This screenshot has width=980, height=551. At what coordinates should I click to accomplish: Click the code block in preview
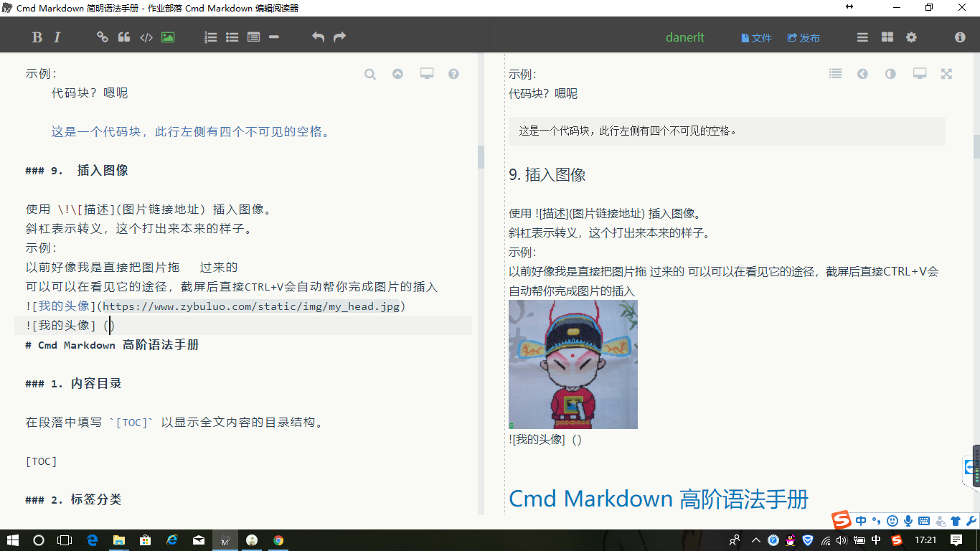coord(727,131)
